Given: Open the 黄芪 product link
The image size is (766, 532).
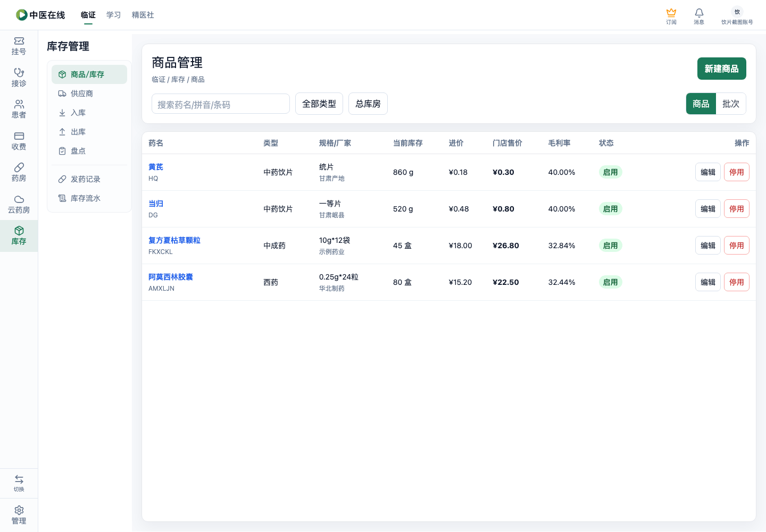Looking at the screenshot, I should (x=156, y=167).
